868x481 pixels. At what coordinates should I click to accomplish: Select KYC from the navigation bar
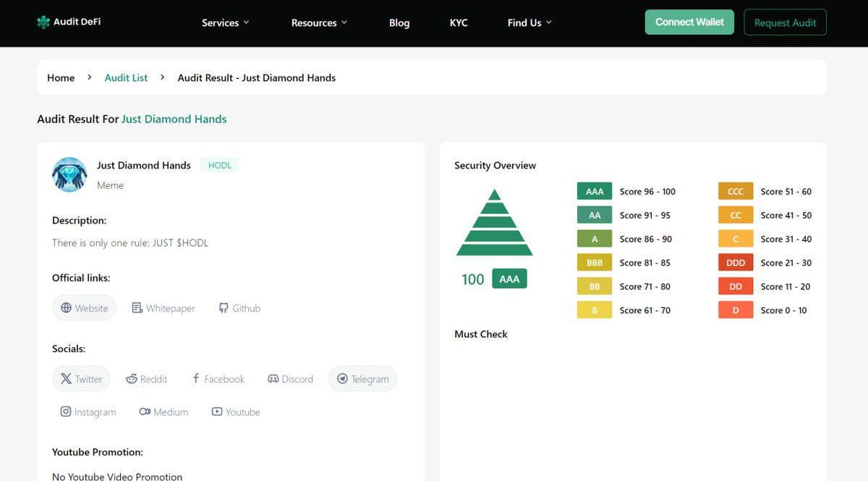pos(459,22)
